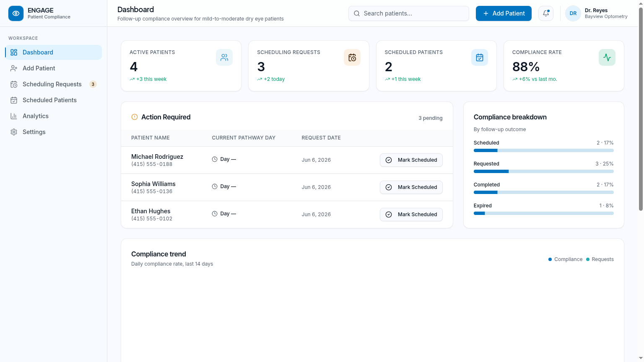644x362 pixels.
Task: Click the ENGAGE eye logo icon
Action: tap(16, 13)
